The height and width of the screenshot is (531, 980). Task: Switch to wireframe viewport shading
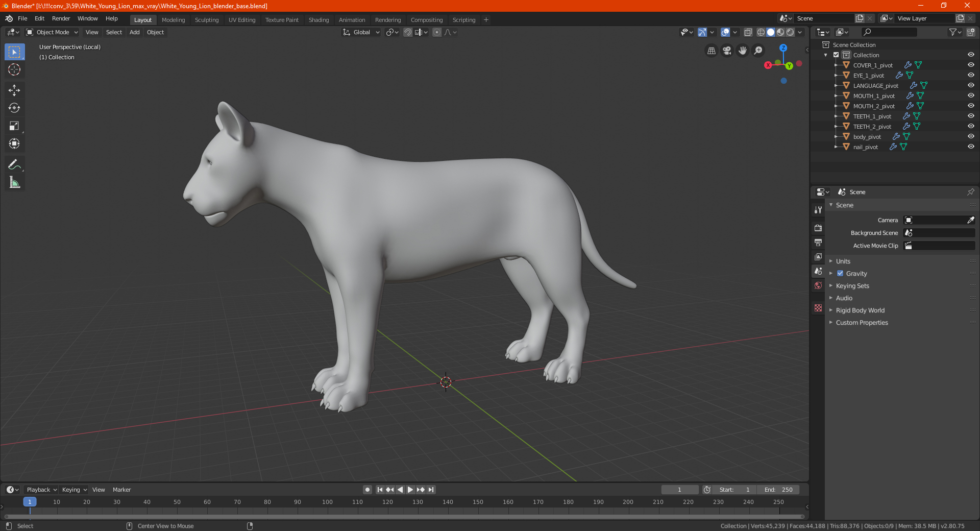[761, 32]
